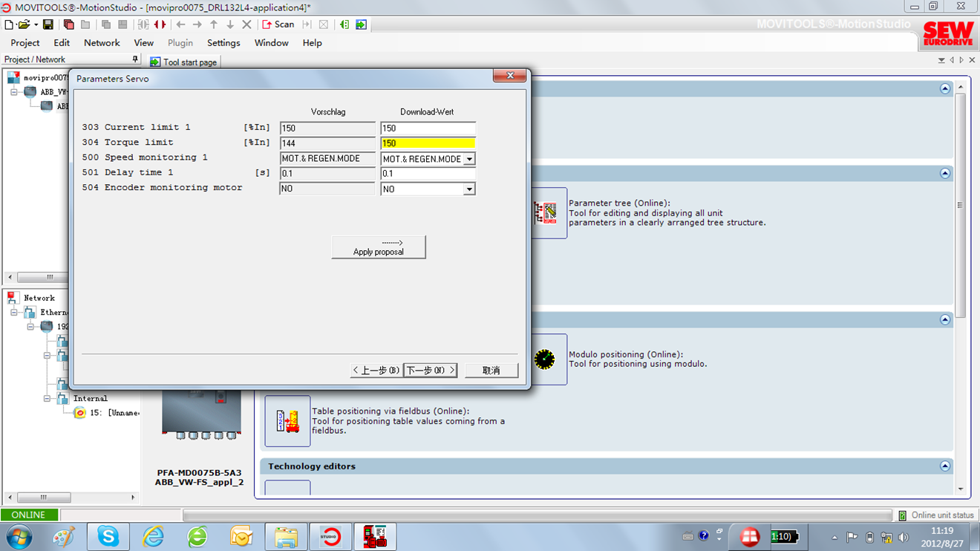
Task: Click the Skype icon in the taskbar
Action: [x=108, y=536]
